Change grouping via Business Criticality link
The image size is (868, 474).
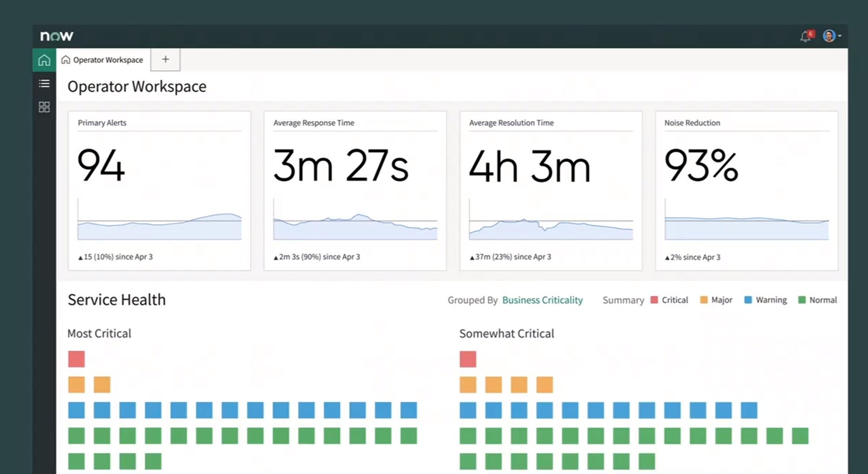click(542, 300)
